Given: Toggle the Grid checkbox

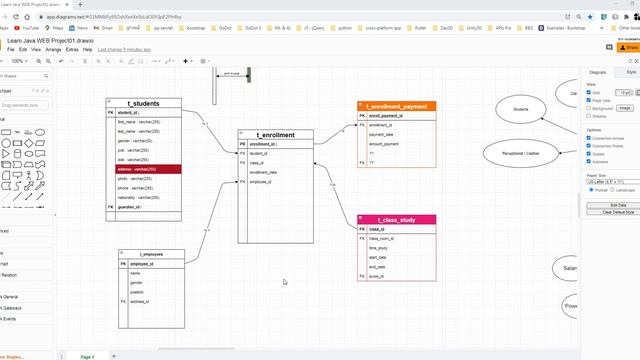Looking at the screenshot, I should point(589,92).
